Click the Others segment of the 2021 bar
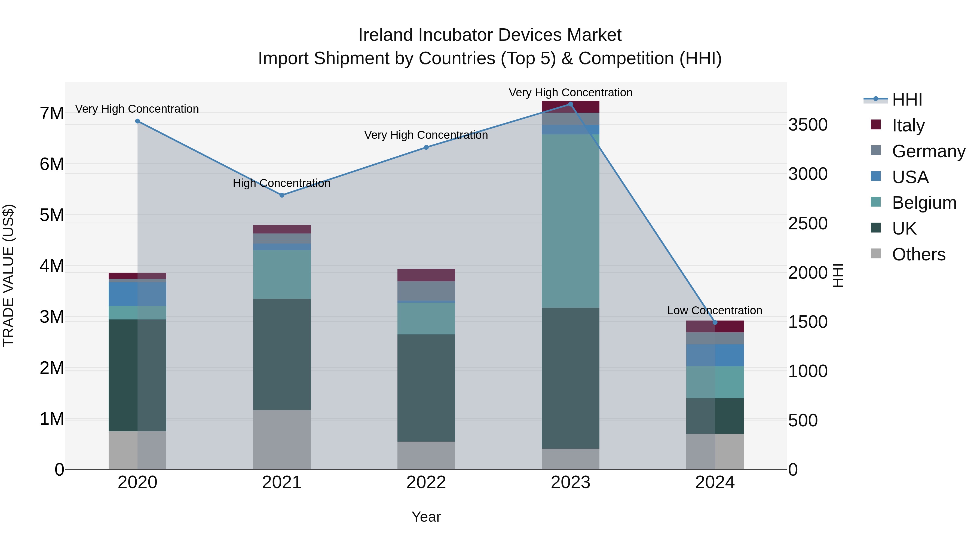The height and width of the screenshot is (551, 980). [x=282, y=440]
